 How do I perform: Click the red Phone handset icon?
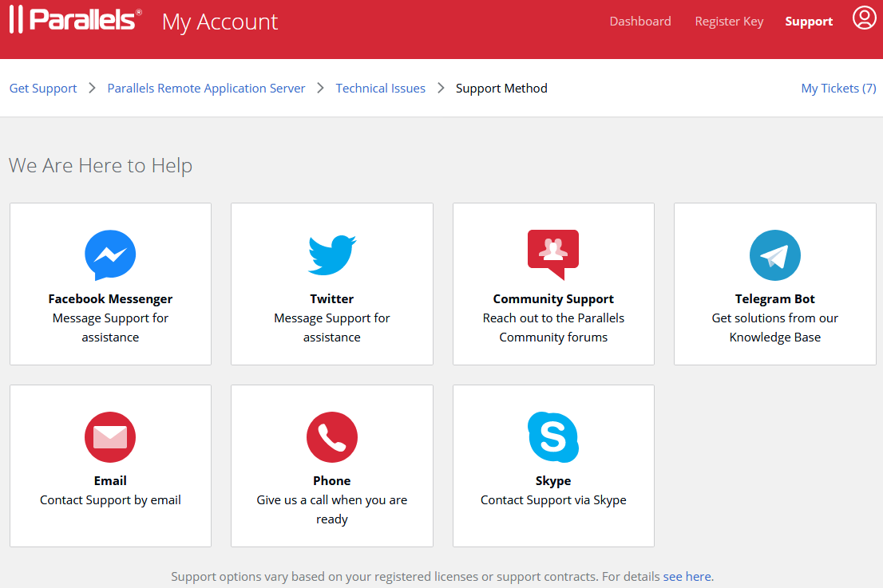click(x=331, y=437)
